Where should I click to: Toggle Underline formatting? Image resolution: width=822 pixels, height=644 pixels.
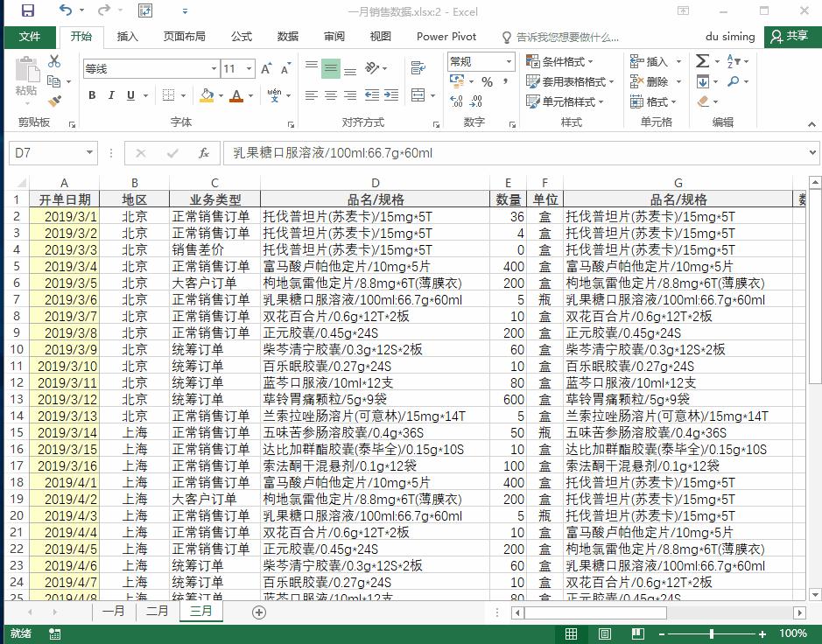[x=130, y=94]
